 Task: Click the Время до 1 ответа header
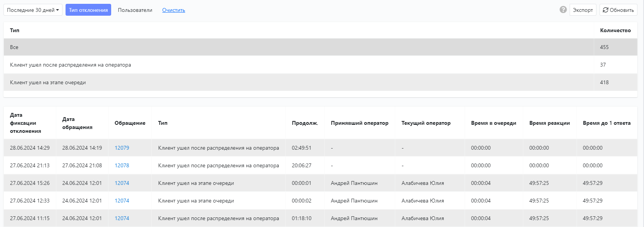pos(607,123)
